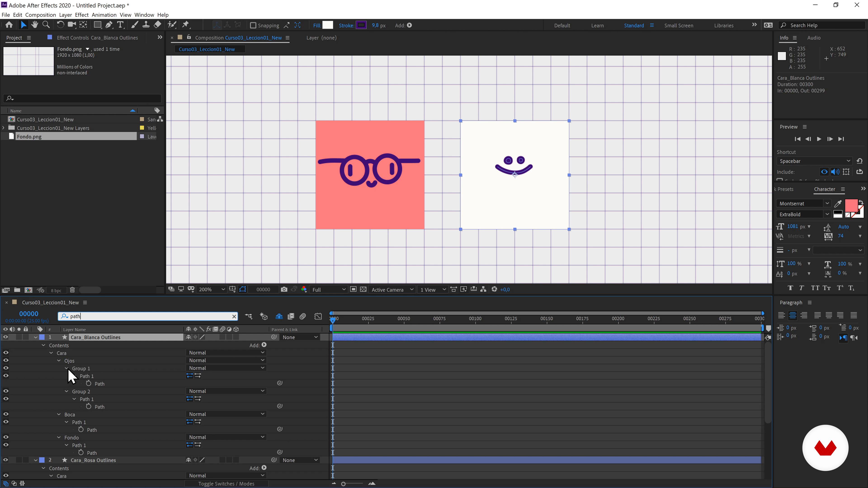Click the Interpret Footage icon in Project panel
This screenshot has height=488, width=868.
(6, 290)
